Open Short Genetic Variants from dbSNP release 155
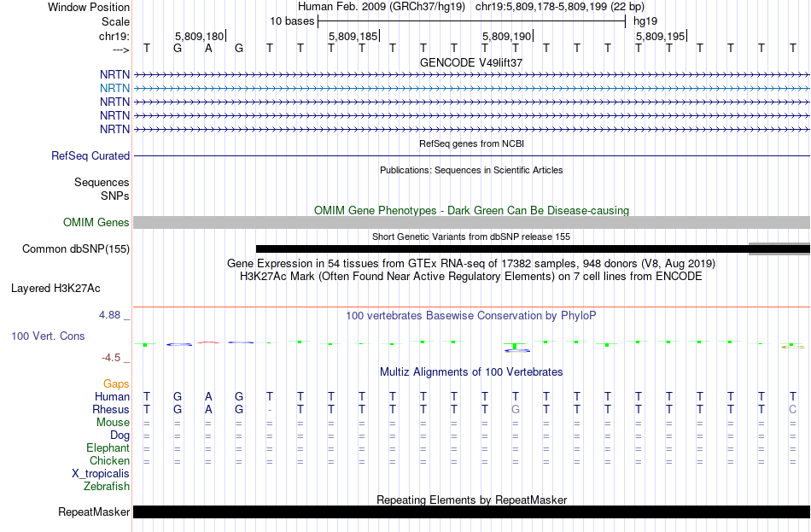The image size is (811, 532). [471, 237]
